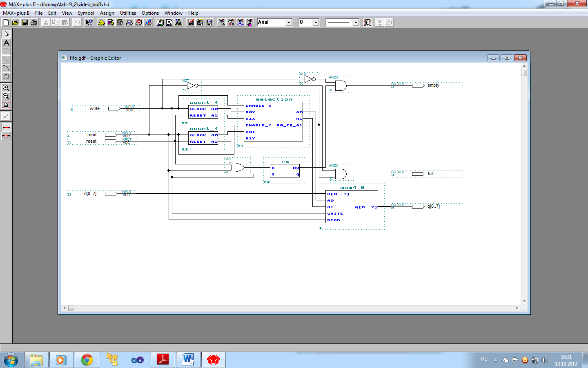Toggle the rubberbanding on tool
588x368 pixels.
tap(6, 128)
